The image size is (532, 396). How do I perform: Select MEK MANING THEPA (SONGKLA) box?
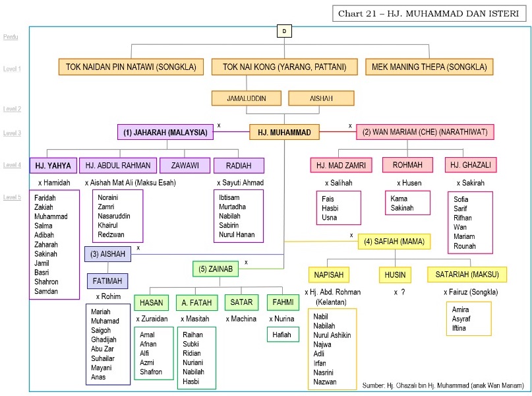[x=429, y=67]
